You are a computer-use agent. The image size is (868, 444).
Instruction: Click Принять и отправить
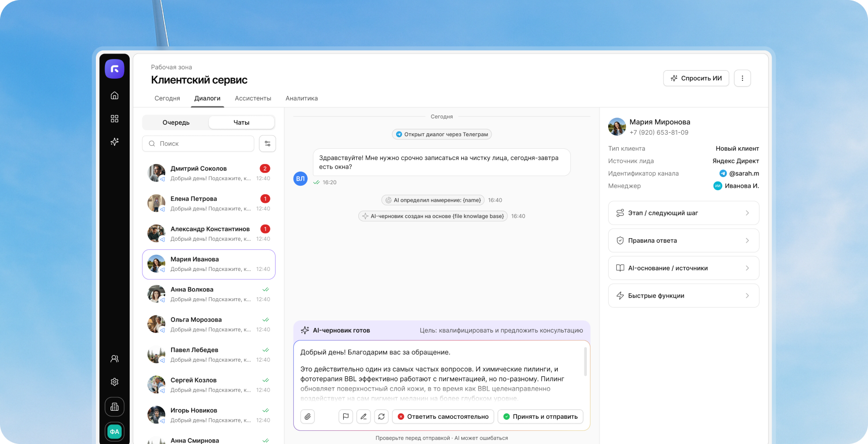[x=540, y=417]
